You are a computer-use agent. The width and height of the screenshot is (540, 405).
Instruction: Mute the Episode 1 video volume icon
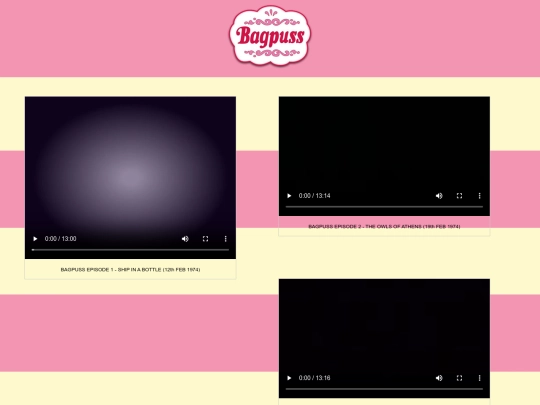185,239
